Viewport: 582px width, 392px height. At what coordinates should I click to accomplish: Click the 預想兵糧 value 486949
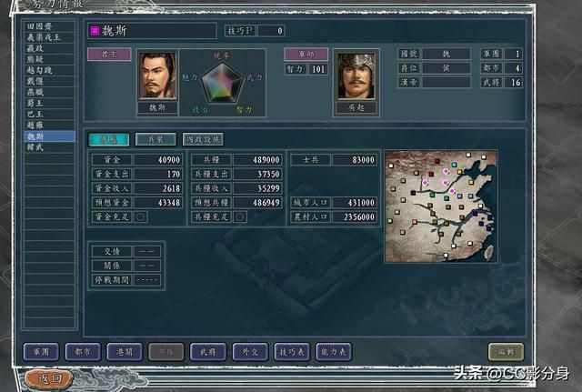coord(257,203)
